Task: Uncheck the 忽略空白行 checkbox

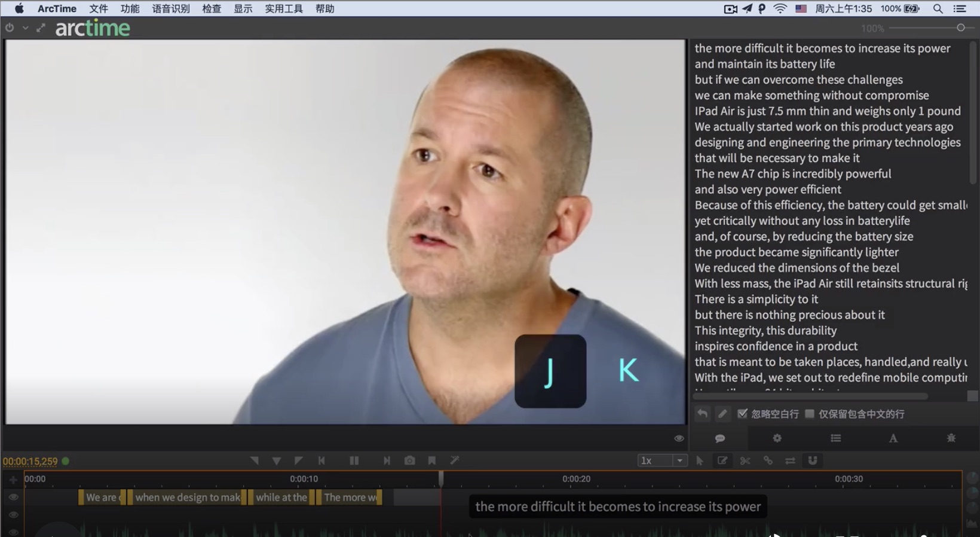Action: 742,414
